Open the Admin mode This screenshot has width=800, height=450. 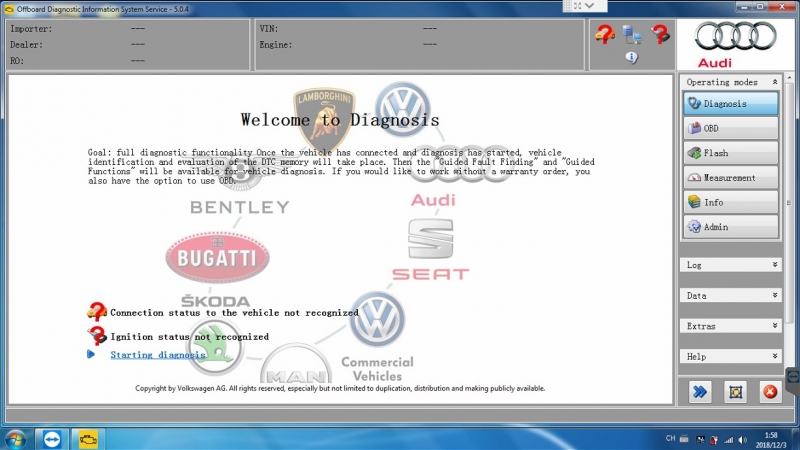coord(731,227)
